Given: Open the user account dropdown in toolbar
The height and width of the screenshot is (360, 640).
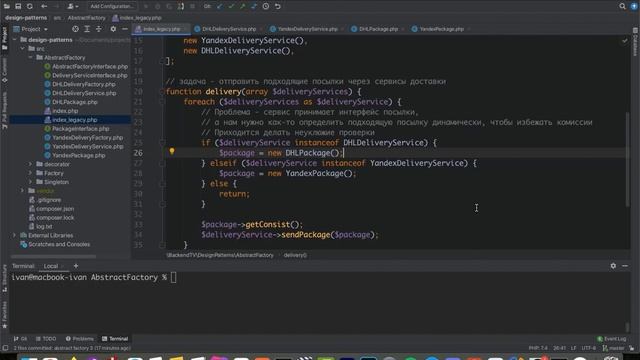Looking at the screenshot, I should 73,6.
